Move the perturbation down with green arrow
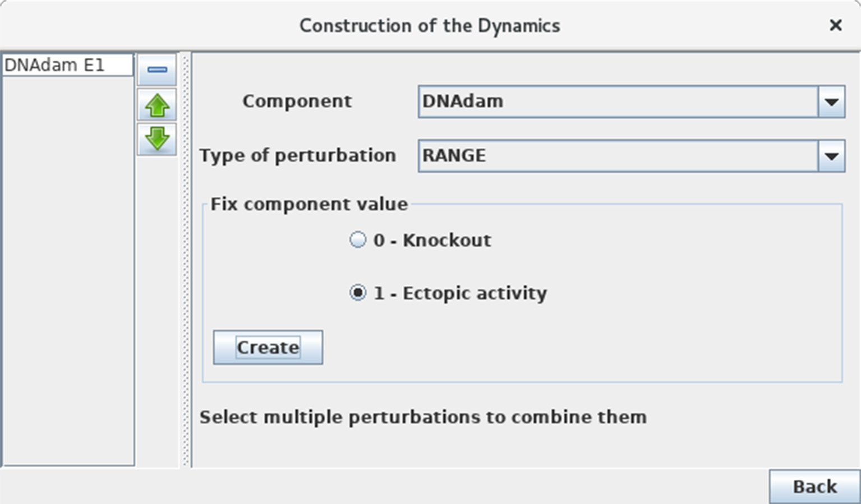 click(157, 138)
